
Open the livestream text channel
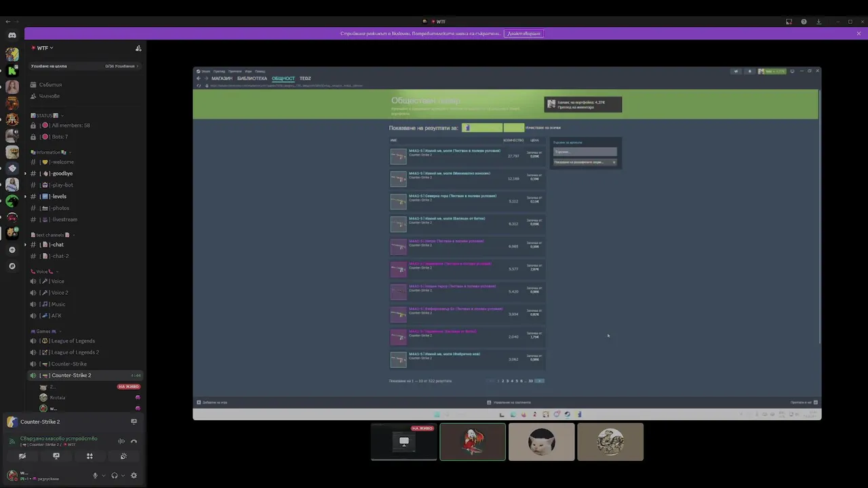(84, 220)
